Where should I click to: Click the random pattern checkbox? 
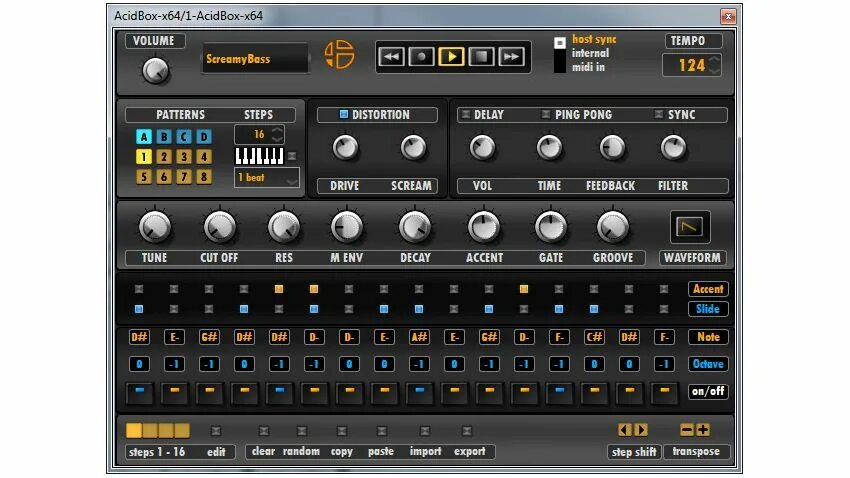(x=301, y=431)
